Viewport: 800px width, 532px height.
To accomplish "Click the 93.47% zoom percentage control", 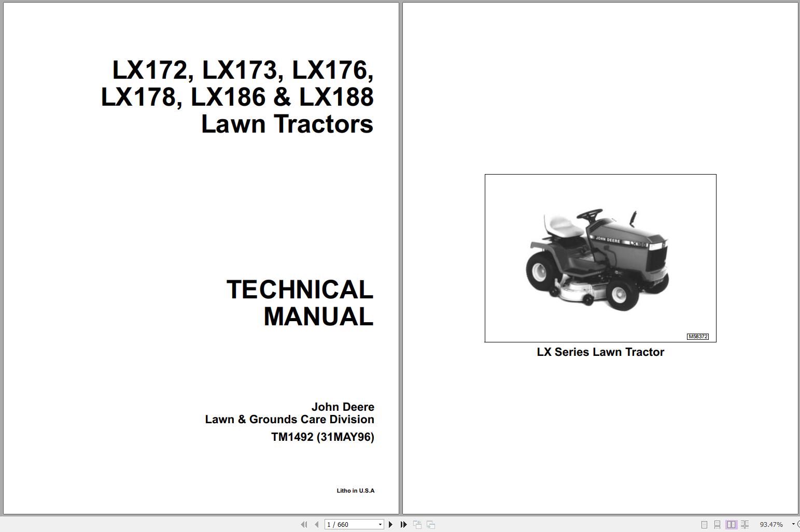I will [x=771, y=524].
